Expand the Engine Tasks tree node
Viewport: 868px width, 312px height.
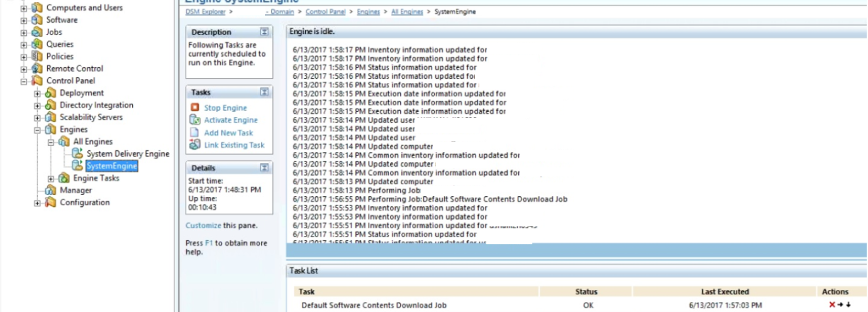coord(51,179)
